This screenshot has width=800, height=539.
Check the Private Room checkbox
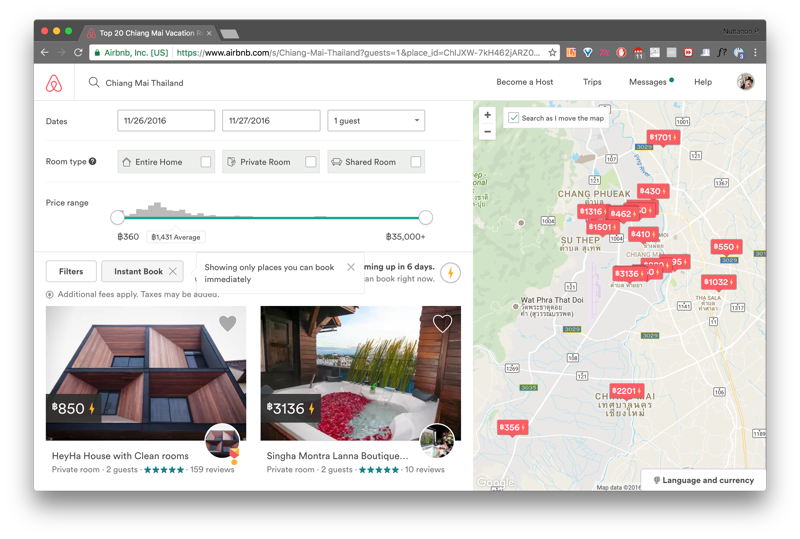[311, 162]
